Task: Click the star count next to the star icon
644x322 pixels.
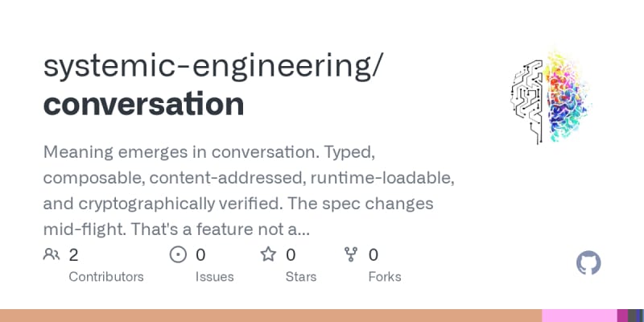Action: point(290,255)
